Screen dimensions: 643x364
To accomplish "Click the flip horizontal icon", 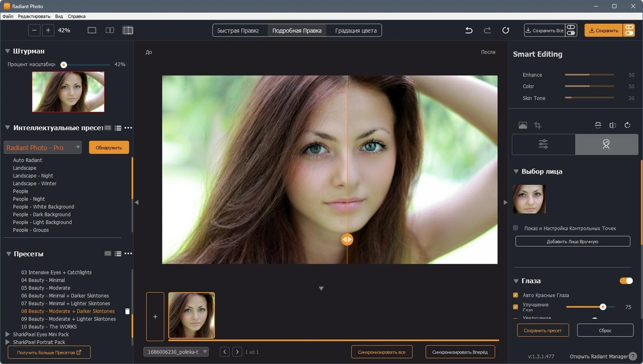I will click(x=612, y=125).
